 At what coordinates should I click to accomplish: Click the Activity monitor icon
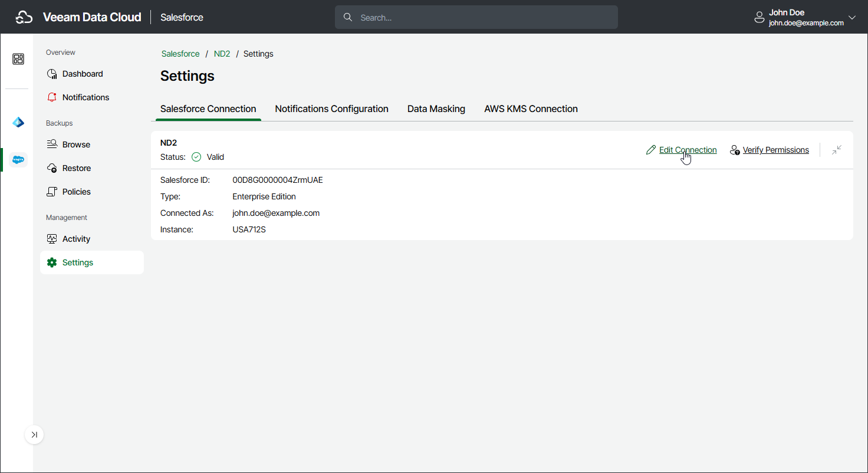coord(52,239)
